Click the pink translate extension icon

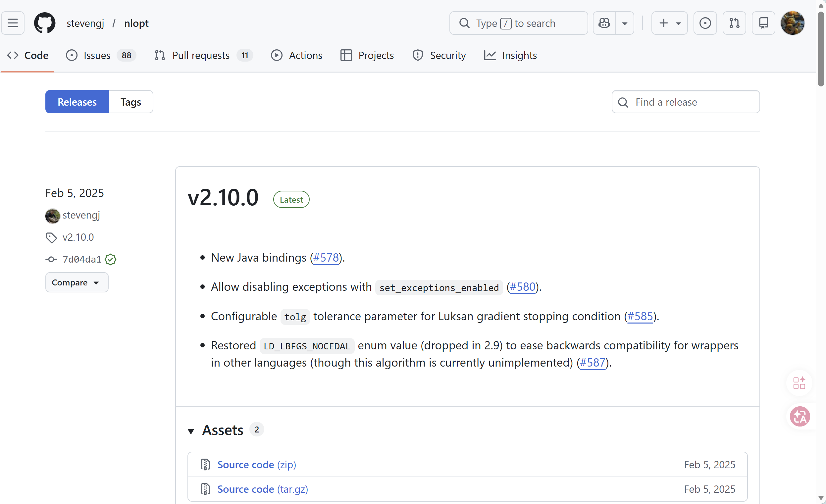click(x=800, y=417)
